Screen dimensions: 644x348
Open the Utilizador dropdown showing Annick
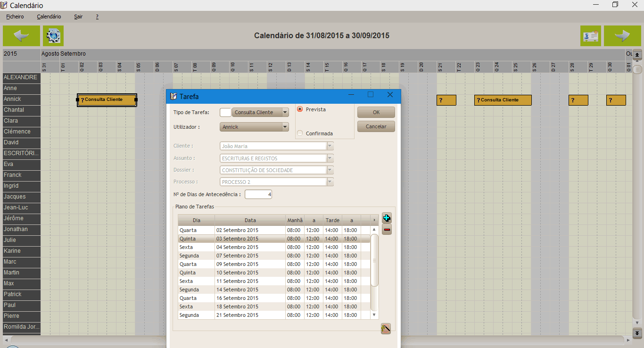tap(285, 127)
